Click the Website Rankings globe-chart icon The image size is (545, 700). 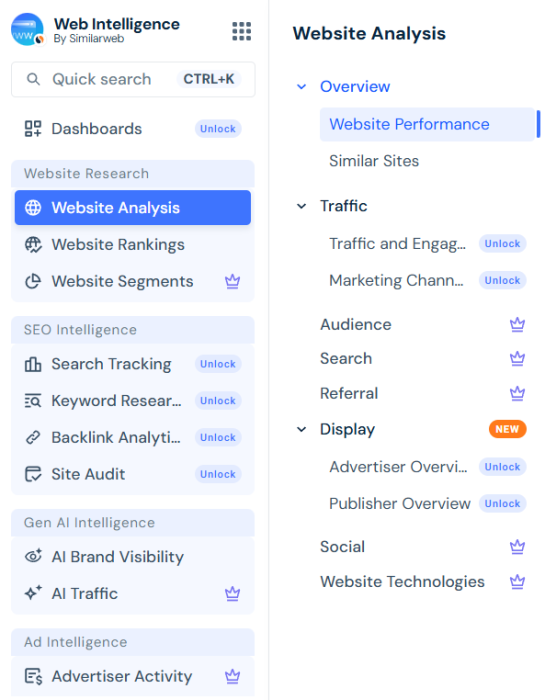click(x=33, y=245)
